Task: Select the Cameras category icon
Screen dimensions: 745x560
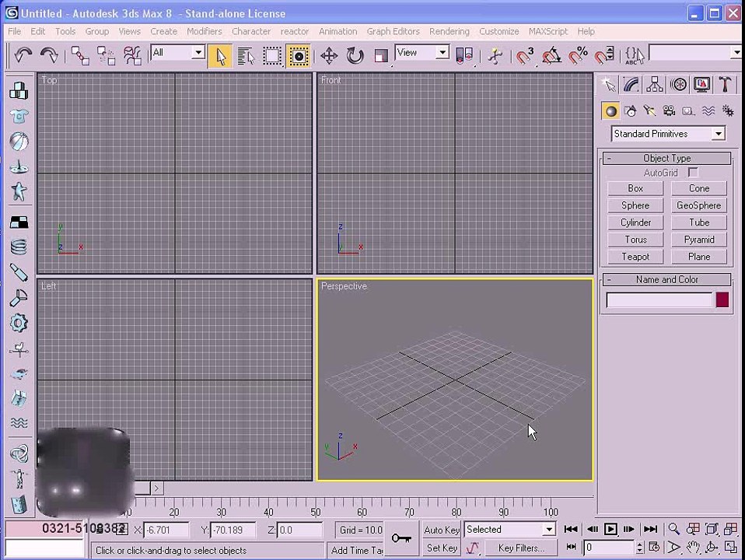Action: [x=669, y=111]
